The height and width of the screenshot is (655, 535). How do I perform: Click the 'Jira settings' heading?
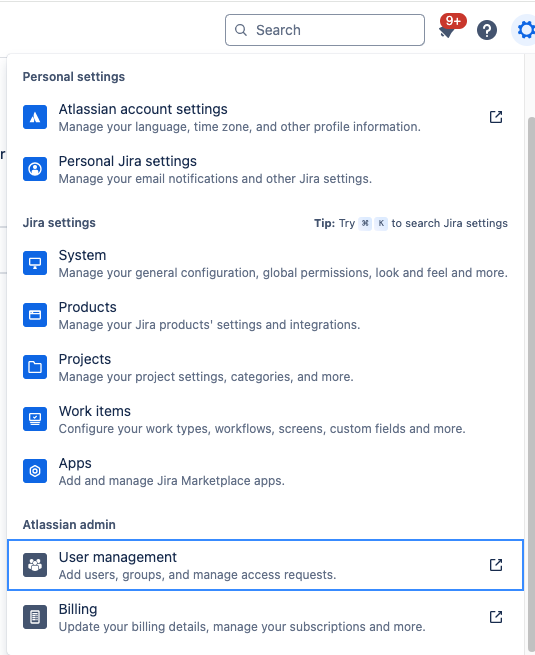(59, 223)
